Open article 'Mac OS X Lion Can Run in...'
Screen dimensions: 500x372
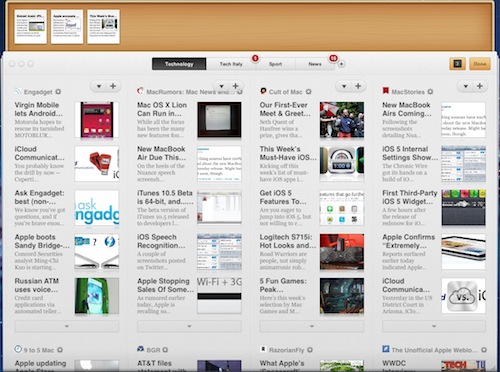(x=162, y=109)
